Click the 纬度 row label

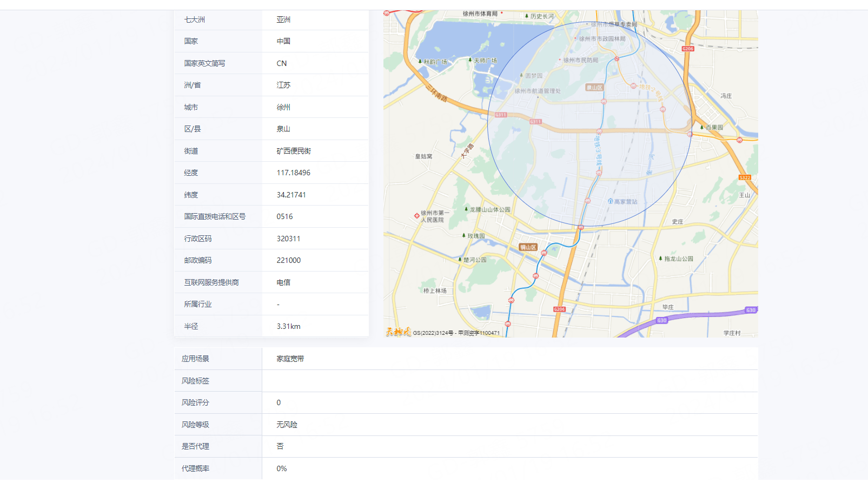191,195
